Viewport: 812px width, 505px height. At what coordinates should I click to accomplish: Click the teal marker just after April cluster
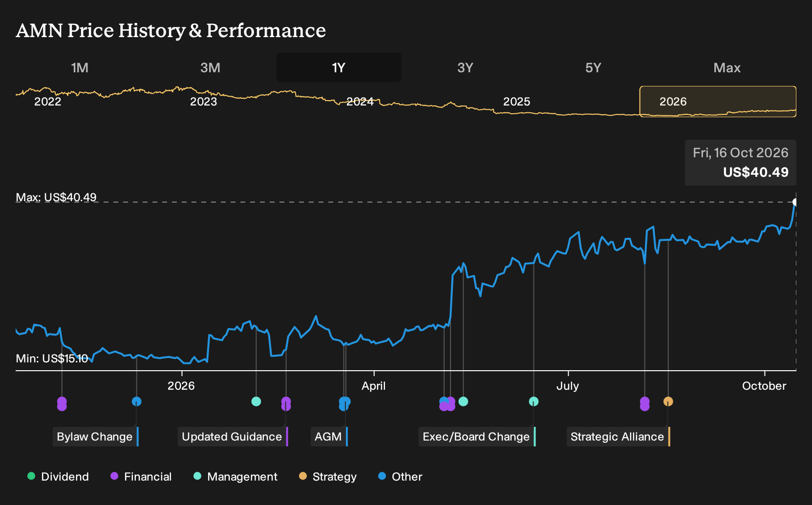pos(464,401)
